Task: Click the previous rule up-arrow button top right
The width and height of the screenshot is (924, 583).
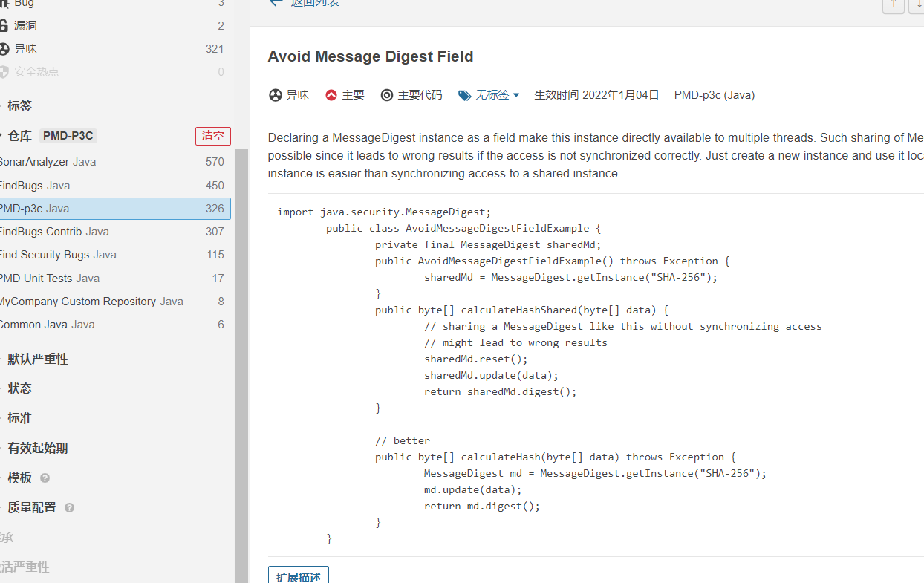Action: tap(893, 6)
